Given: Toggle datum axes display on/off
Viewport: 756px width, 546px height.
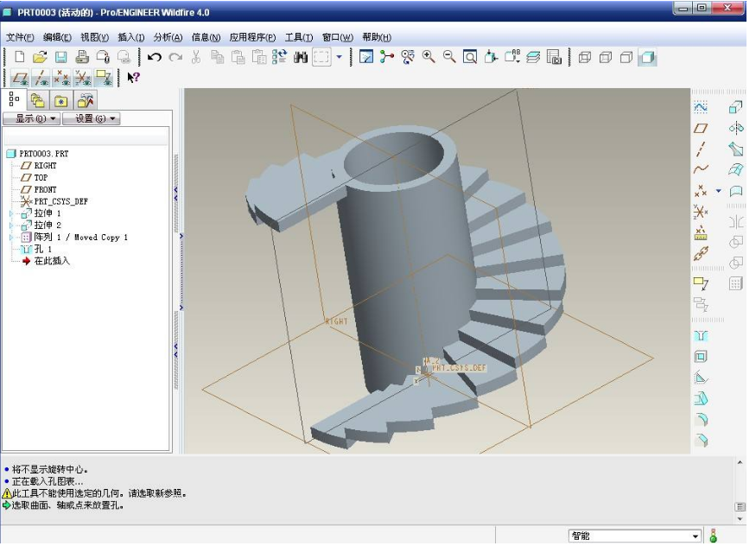Looking at the screenshot, I should 40,78.
